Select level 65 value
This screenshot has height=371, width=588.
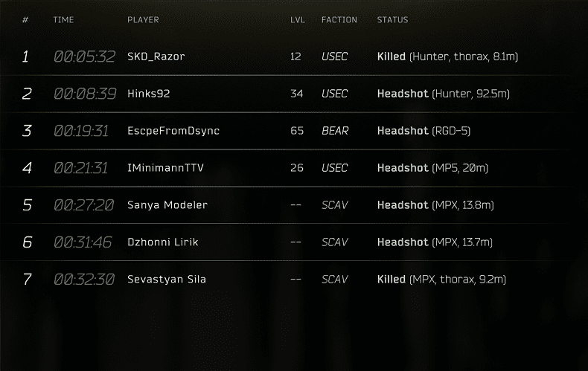pos(297,131)
